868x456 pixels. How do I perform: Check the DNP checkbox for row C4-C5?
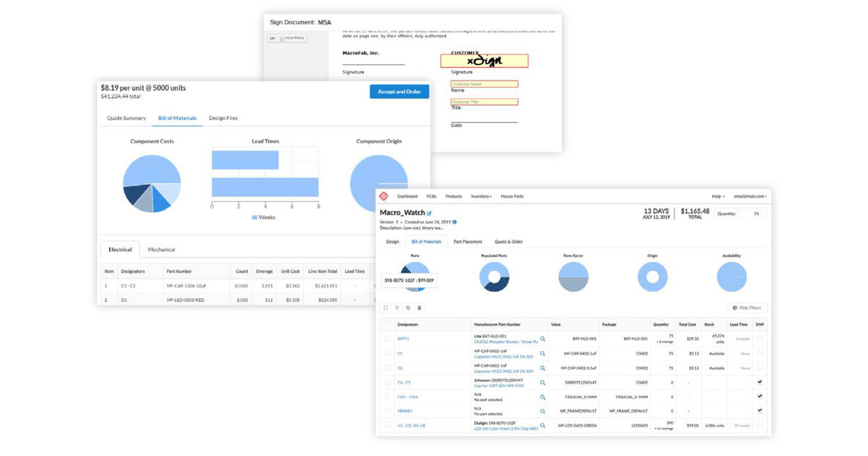point(759,382)
